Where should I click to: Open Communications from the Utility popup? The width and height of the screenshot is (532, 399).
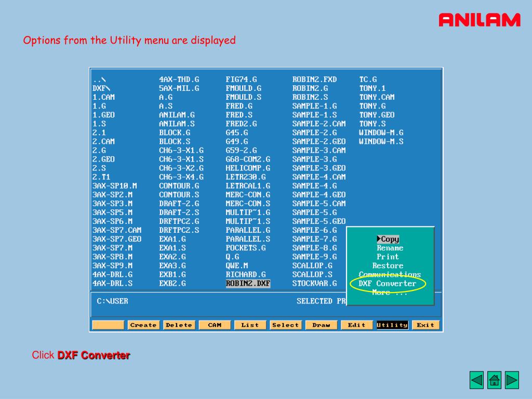[x=390, y=274]
